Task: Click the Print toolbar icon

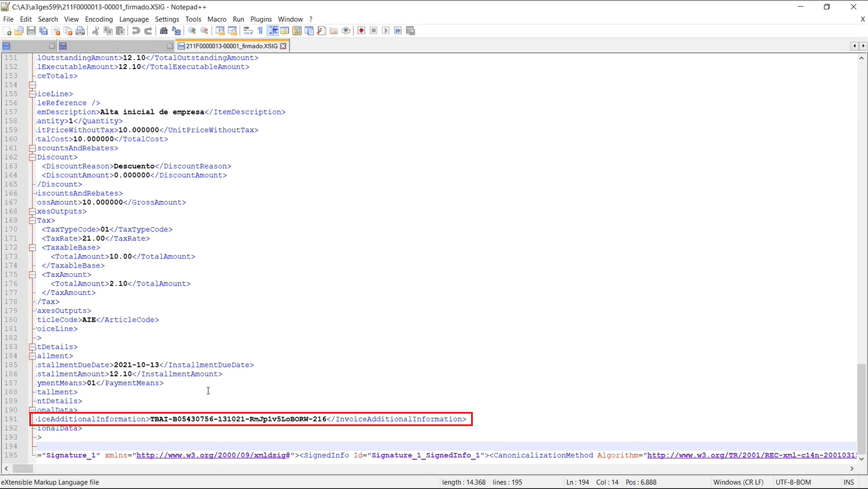Action: tap(80, 30)
